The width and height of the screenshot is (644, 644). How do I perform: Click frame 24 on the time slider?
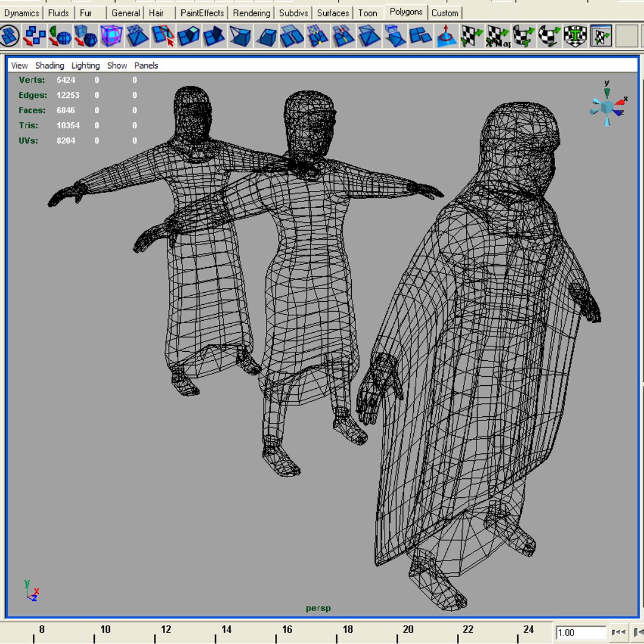coord(528,629)
